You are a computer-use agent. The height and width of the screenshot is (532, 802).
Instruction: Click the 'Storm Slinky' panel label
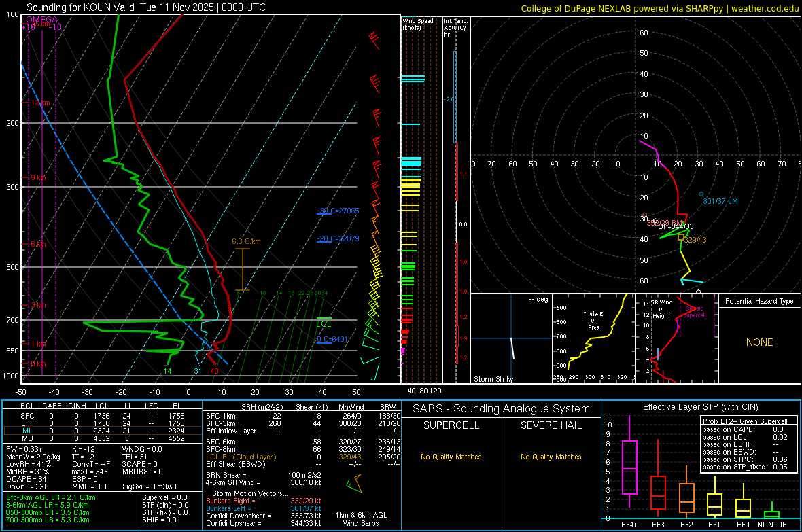493,379
